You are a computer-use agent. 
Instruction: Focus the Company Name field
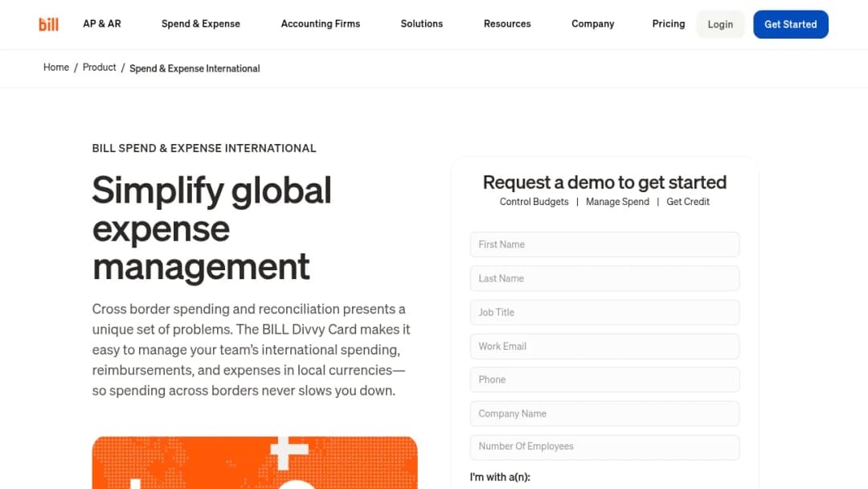pos(604,413)
